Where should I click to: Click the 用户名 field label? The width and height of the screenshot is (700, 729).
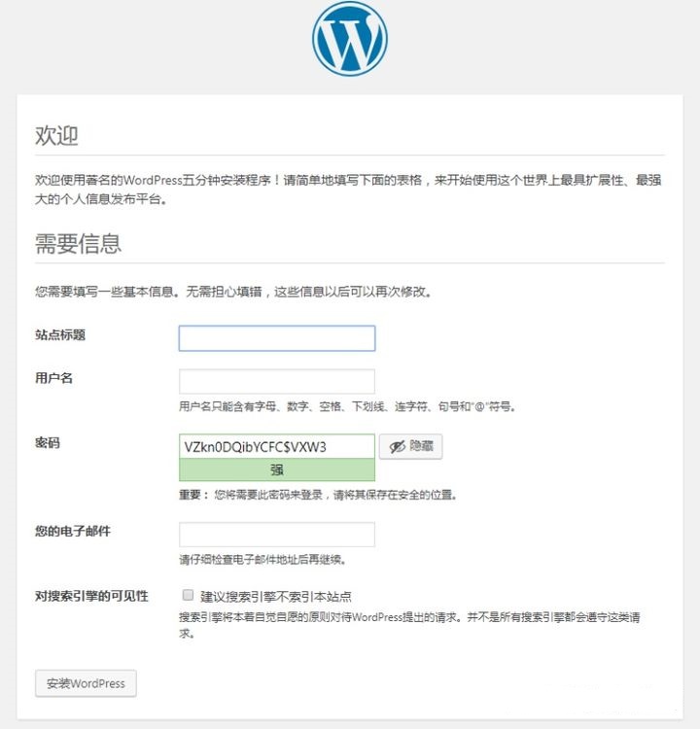pos(53,378)
